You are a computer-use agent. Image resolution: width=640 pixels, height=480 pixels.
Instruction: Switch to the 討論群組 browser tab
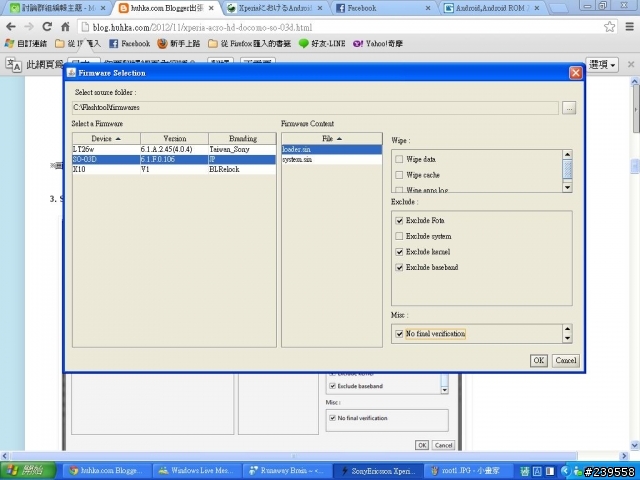pyautogui.click(x=57, y=8)
